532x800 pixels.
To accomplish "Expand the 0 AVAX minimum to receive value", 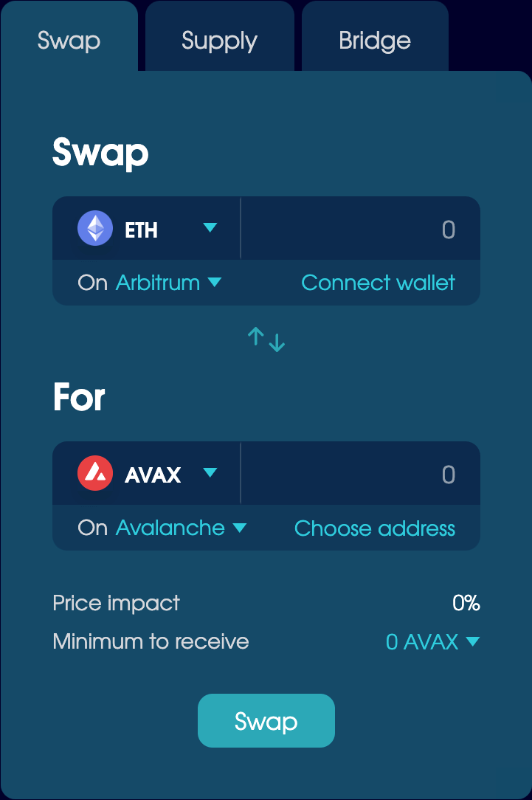I will pos(423,642).
